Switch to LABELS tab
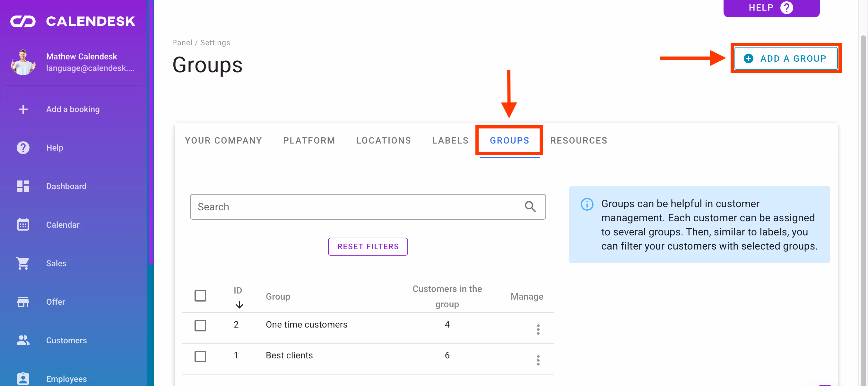Image resolution: width=868 pixels, height=386 pixels. pos(450,140)
